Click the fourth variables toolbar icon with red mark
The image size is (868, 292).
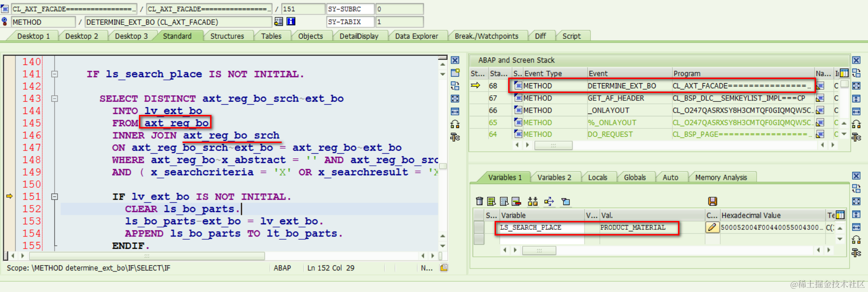[516, 201]
